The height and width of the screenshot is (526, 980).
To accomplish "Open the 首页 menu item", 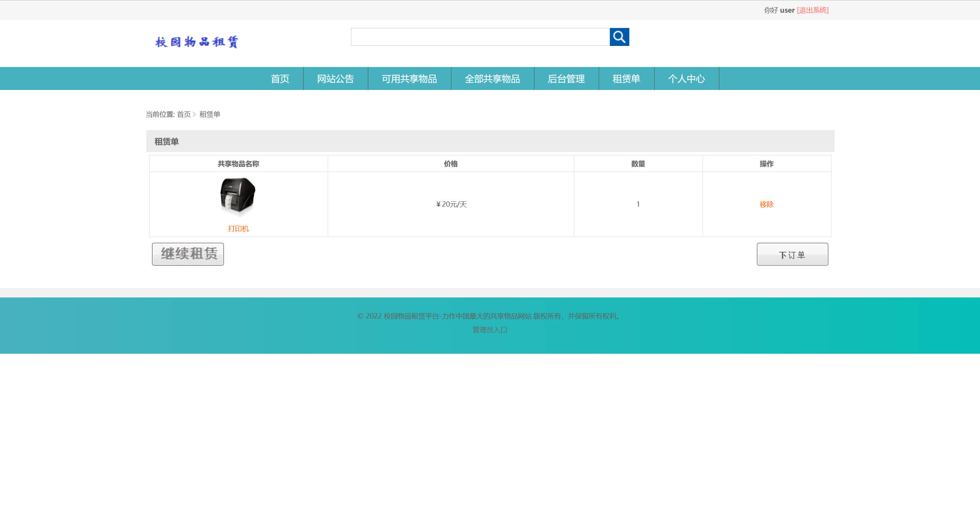I will (x=280, y=78).
